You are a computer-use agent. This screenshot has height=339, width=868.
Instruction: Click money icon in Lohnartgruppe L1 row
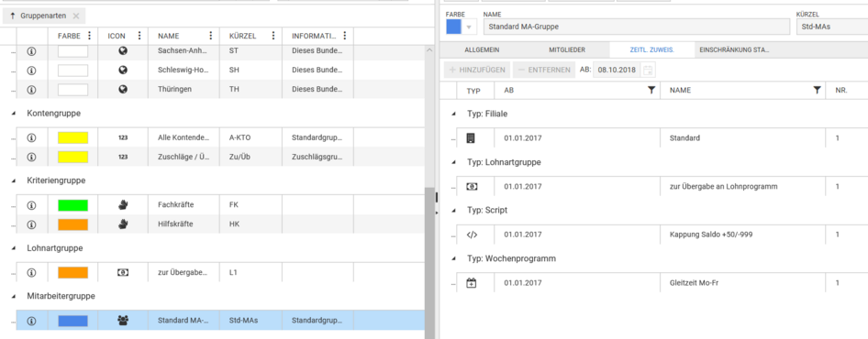[123, 272]
